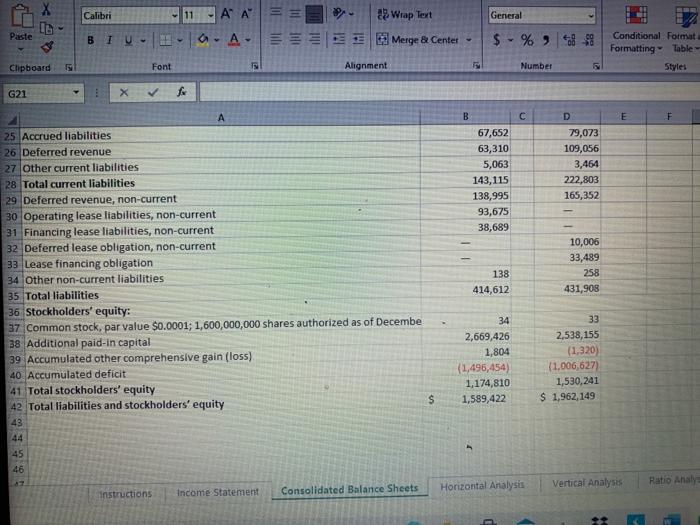
Task: Open Insert Function fx
Action: [x=181, y=92]
